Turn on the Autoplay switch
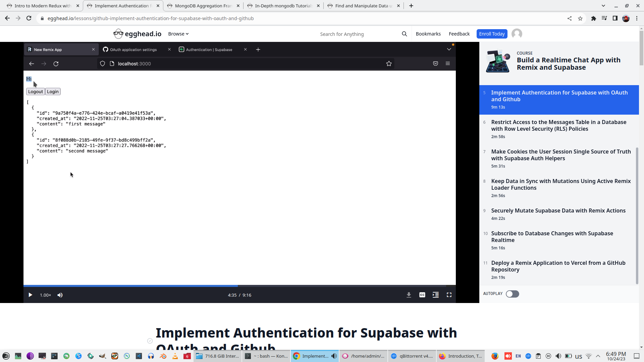 tap(512, 294)
